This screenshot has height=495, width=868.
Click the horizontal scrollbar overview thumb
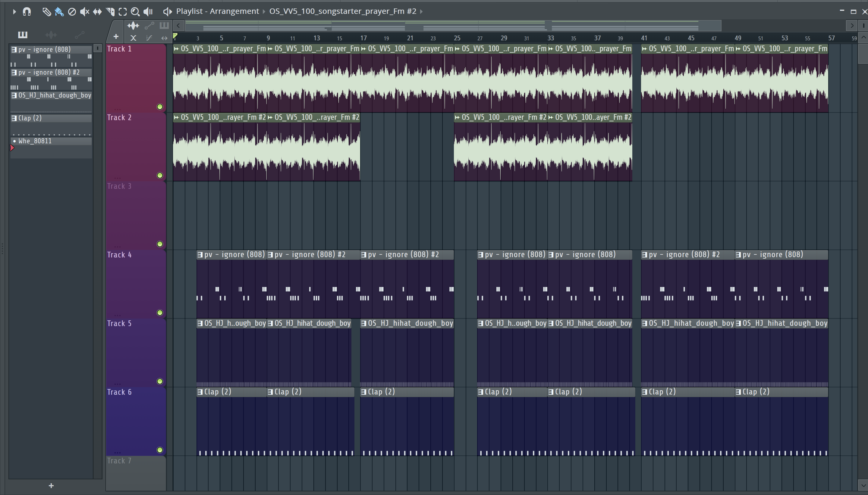[453, 26]
